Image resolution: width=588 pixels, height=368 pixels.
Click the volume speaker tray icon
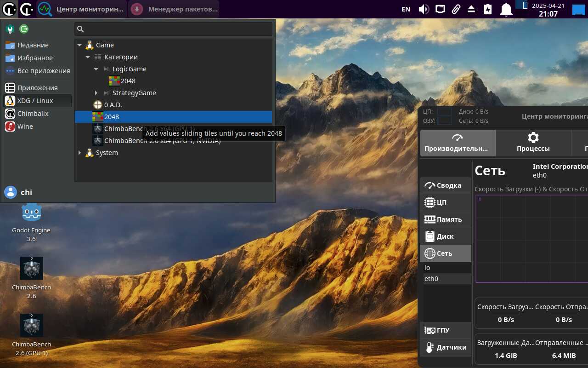point(424,9)
